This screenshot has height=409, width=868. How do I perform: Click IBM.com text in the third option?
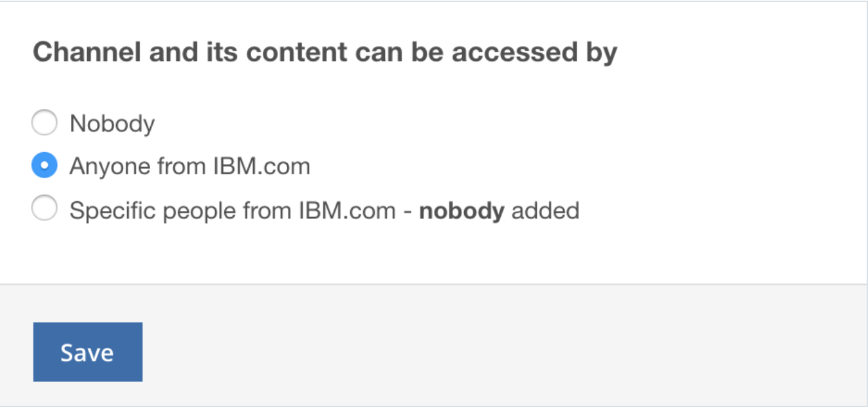point(347,210)
